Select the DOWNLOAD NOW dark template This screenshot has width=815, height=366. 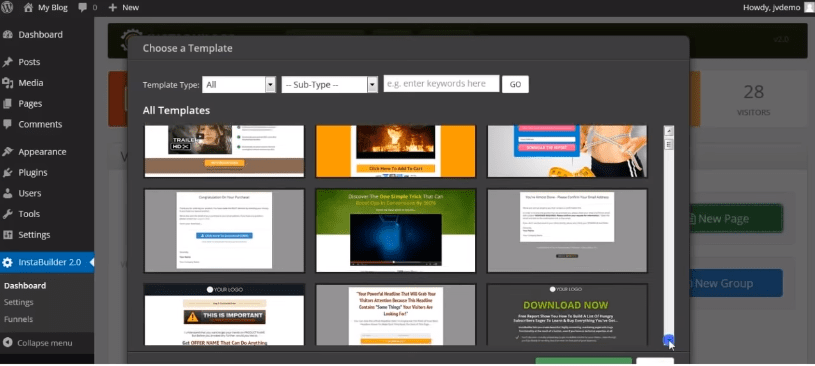pos(567,315)
